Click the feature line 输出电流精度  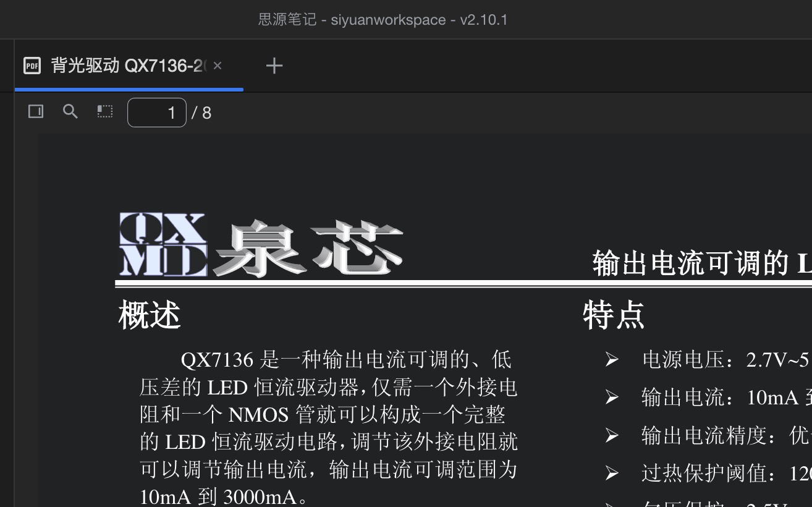point(727,436)
